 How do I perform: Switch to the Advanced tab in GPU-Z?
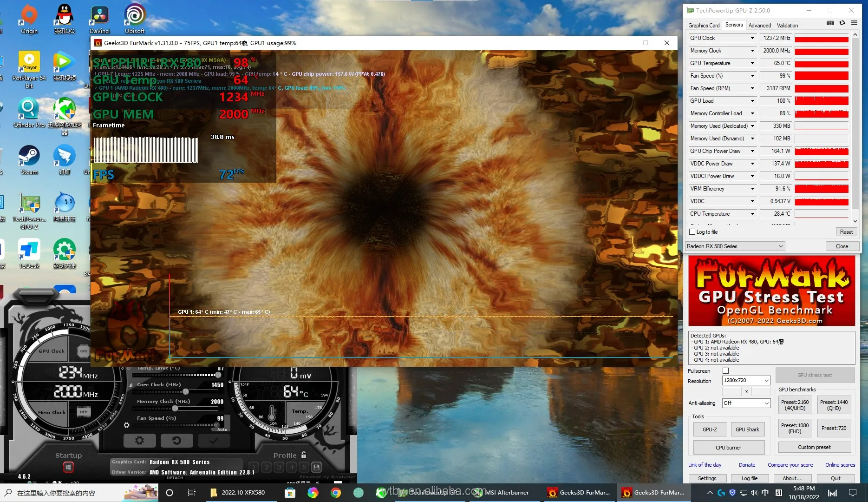(x=760, y=26)
